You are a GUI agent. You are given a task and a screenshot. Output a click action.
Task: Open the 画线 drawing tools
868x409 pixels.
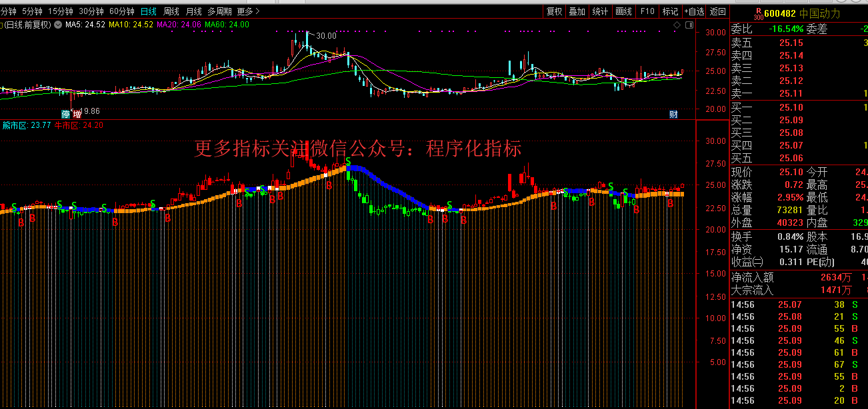coord(623,11)
